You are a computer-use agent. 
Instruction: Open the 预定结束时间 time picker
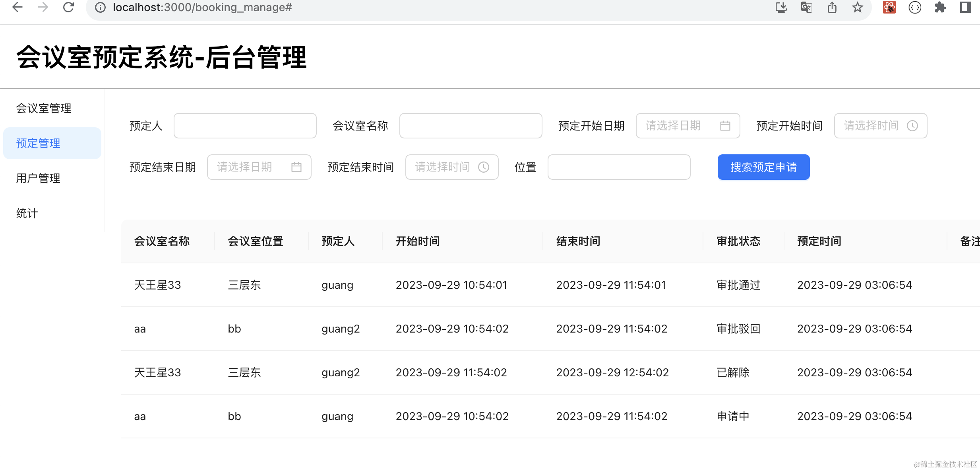tap(451, 167)
